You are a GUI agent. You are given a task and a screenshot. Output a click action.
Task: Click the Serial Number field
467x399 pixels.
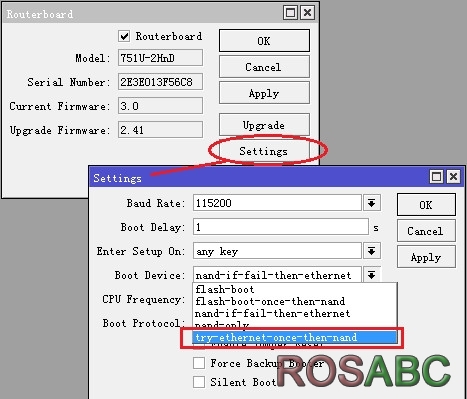click(x=160, y=82)
